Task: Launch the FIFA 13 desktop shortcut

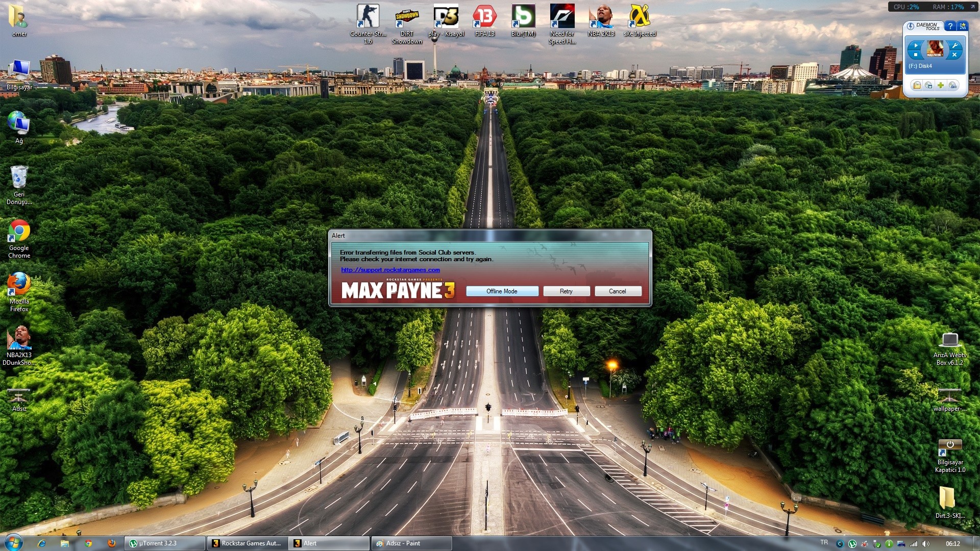Action: click(x=484, y=21)
